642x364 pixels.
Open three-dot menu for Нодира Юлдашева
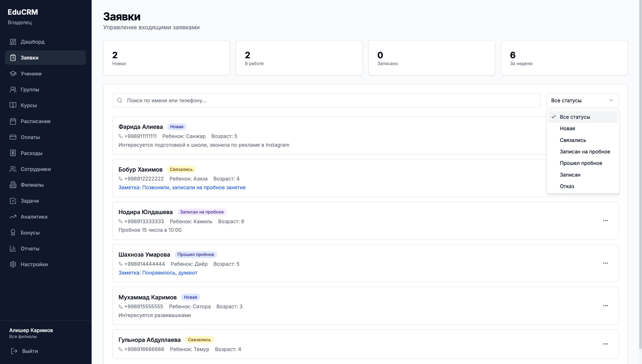pos(605,220)
